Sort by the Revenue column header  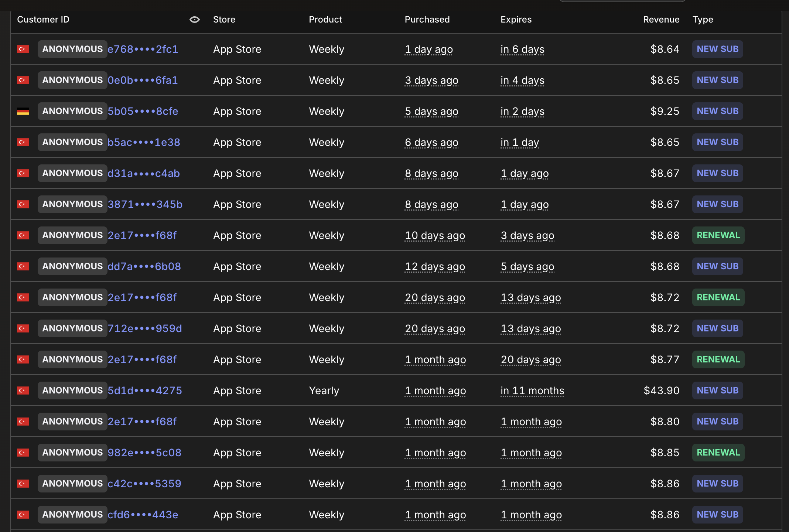[x=661, y=20]
